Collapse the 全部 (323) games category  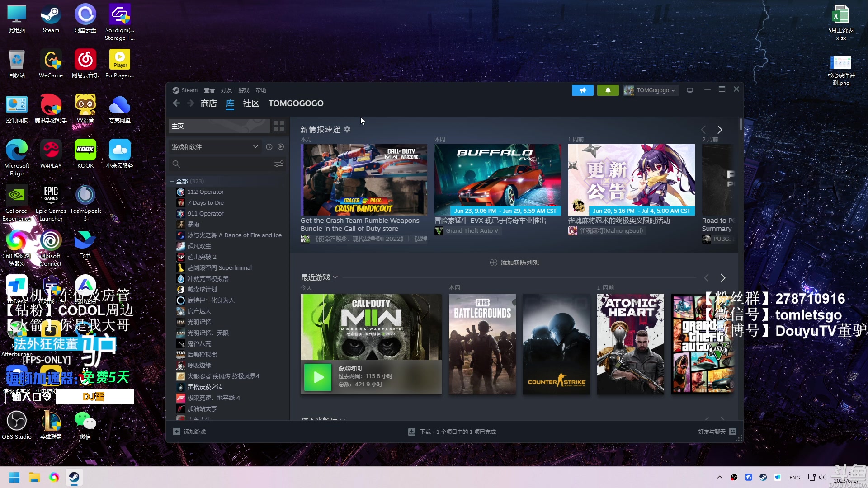tap(172, 182)
